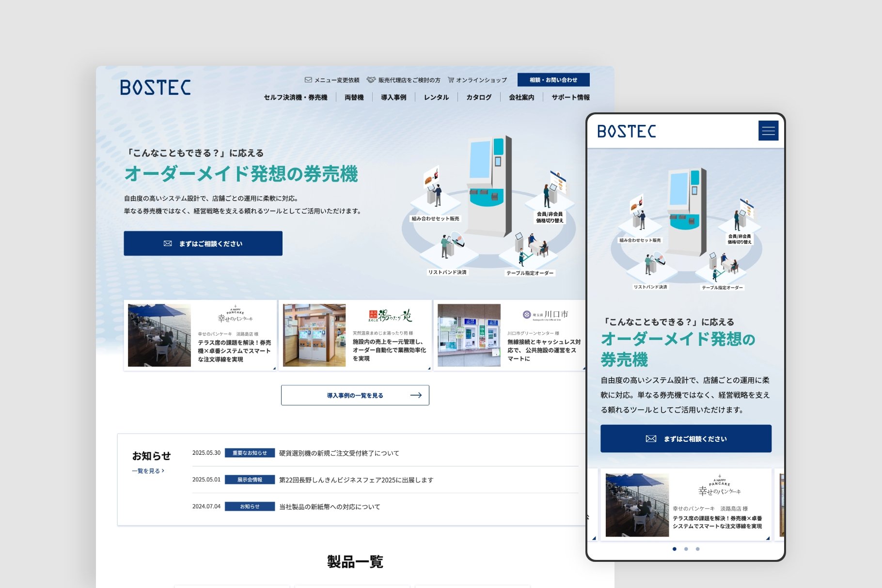Open カタログ nav menu
Viewport: 882px width, 588px height.
click(479, 97)
